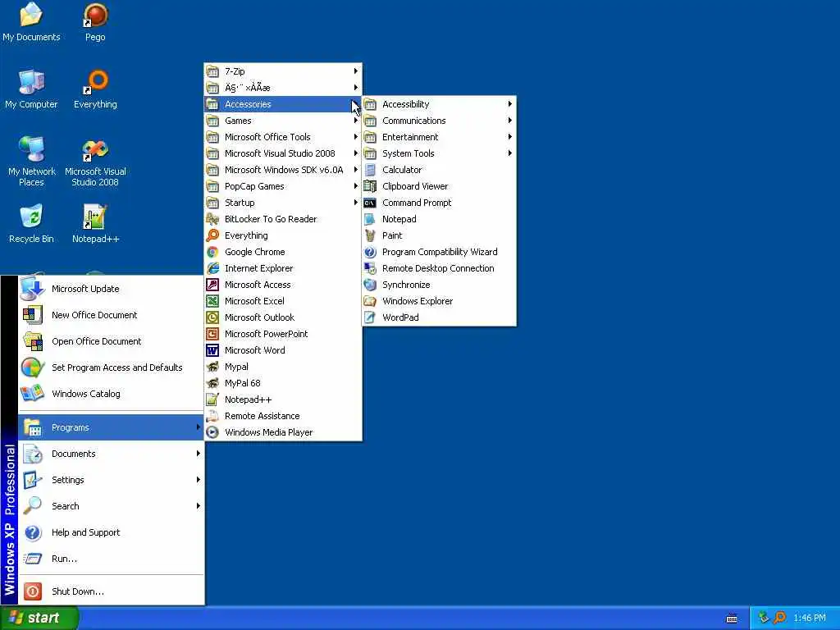Click the Paint icon in Accessories
Screen dimensions: 840x630
coord(370,235)
